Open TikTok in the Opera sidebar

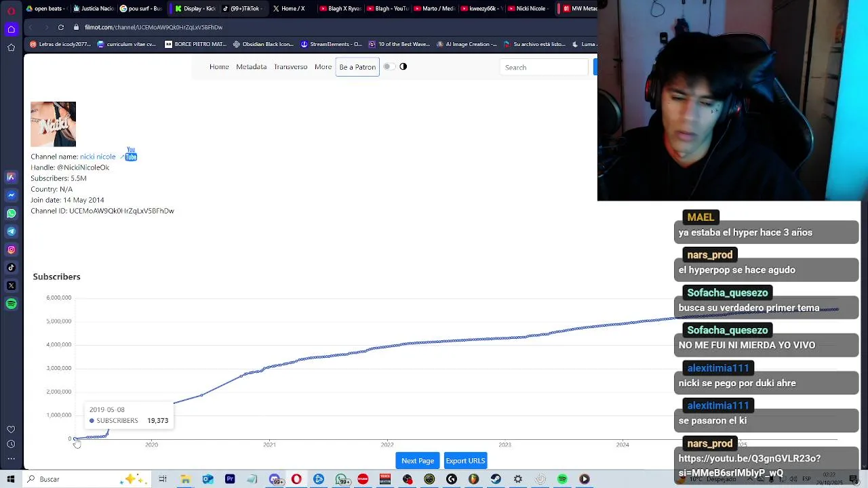pyautogui.click(x=11, y=268)
